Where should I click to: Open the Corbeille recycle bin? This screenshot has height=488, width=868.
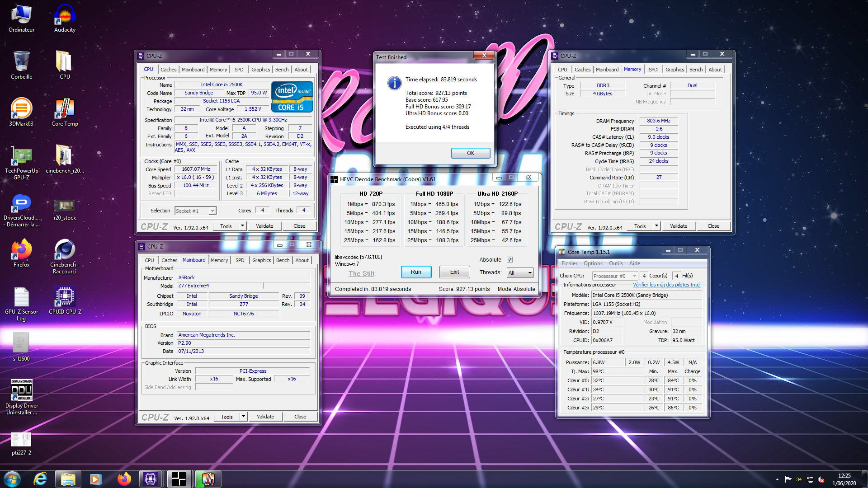point(21,66)
